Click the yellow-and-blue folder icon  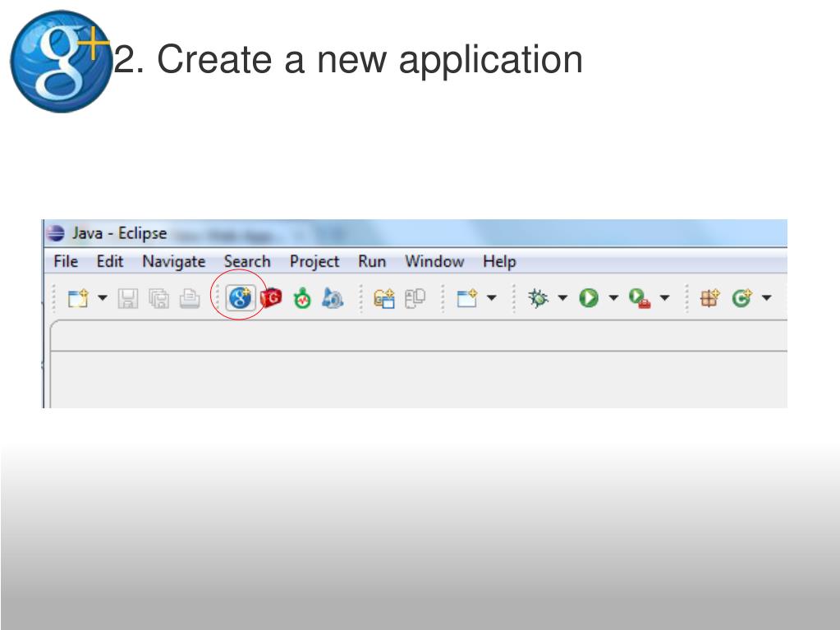(x=384, y=298)
